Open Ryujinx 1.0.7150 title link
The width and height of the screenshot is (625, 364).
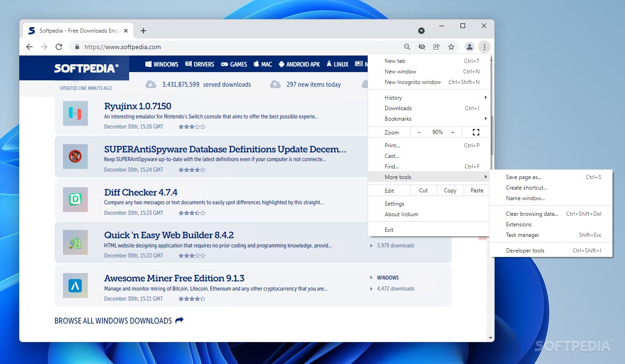point(138,106)
